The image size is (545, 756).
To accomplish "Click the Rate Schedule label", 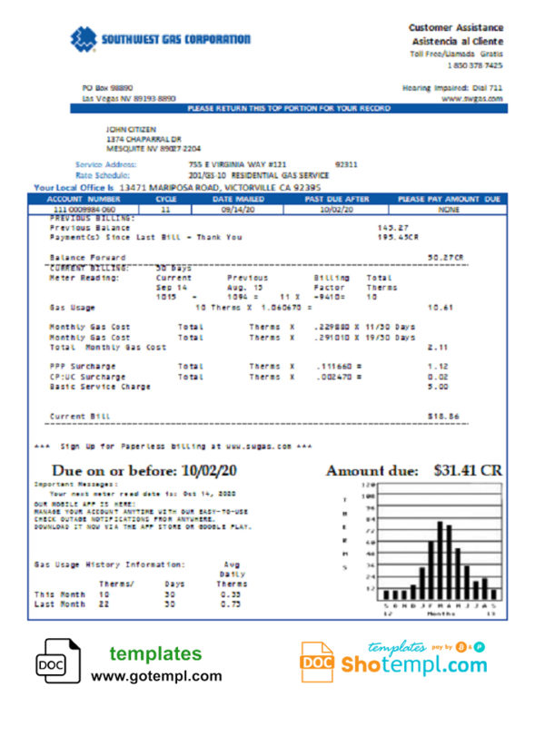I will [103, 175].
